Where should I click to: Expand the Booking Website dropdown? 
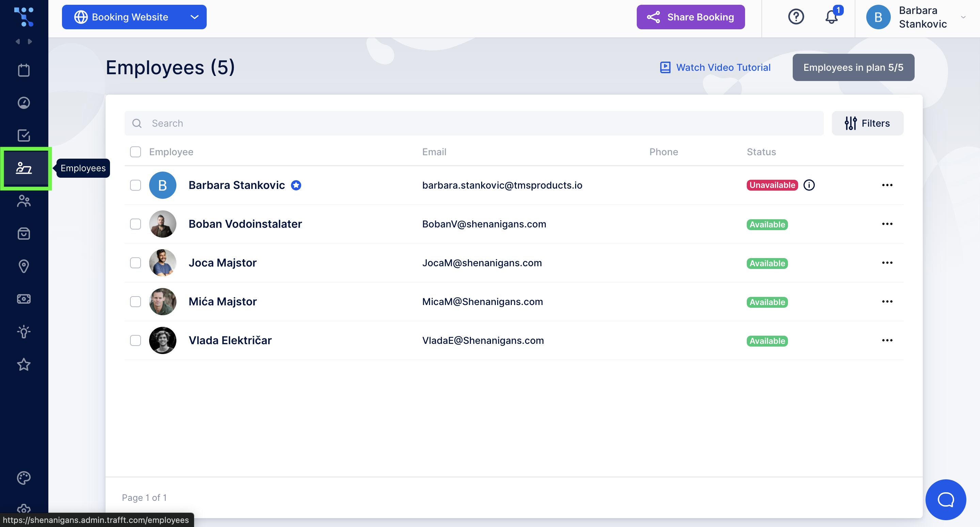pyautogui.click(x=194, y=17)
